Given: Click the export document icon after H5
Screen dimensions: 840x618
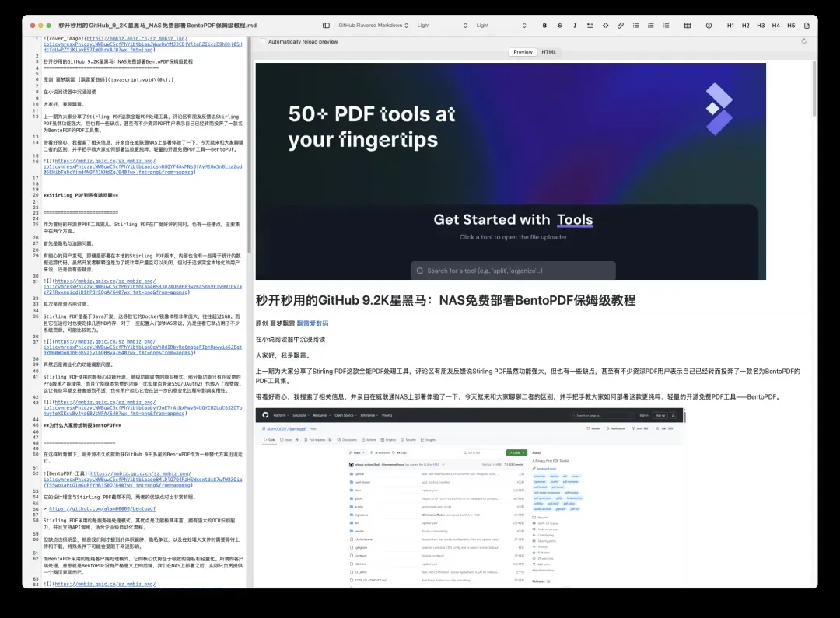Looking at the screenshot, I should pyautogui.click(x=807, y=26).
